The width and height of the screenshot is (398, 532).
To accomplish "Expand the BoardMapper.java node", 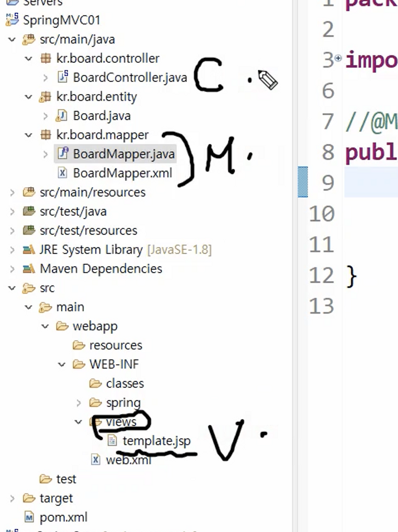I will click(46, 154).
